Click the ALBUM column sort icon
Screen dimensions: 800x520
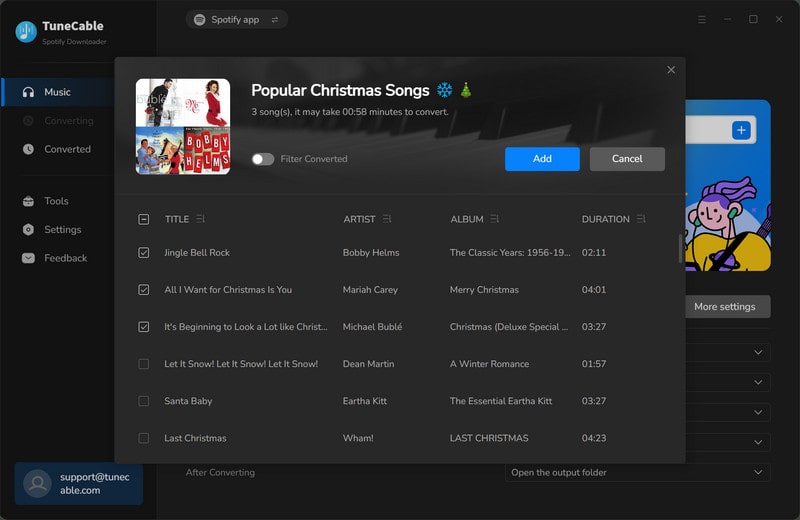tap(495, 219)
